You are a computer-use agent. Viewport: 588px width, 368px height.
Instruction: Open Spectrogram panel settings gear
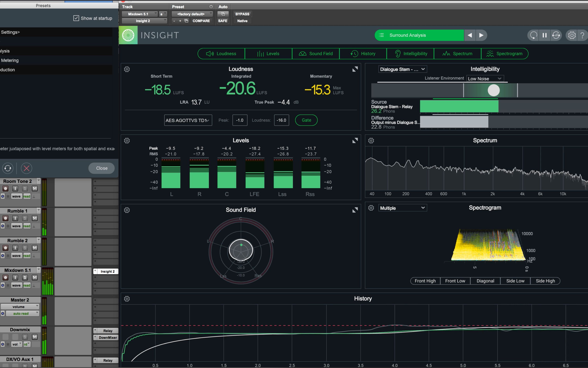click(x=371, y=208)
